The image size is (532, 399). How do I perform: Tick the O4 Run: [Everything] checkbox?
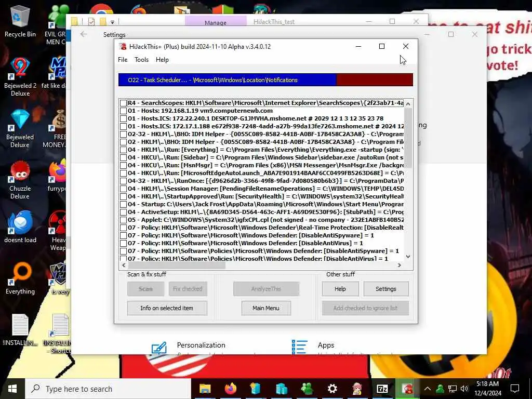pos(123,150)
